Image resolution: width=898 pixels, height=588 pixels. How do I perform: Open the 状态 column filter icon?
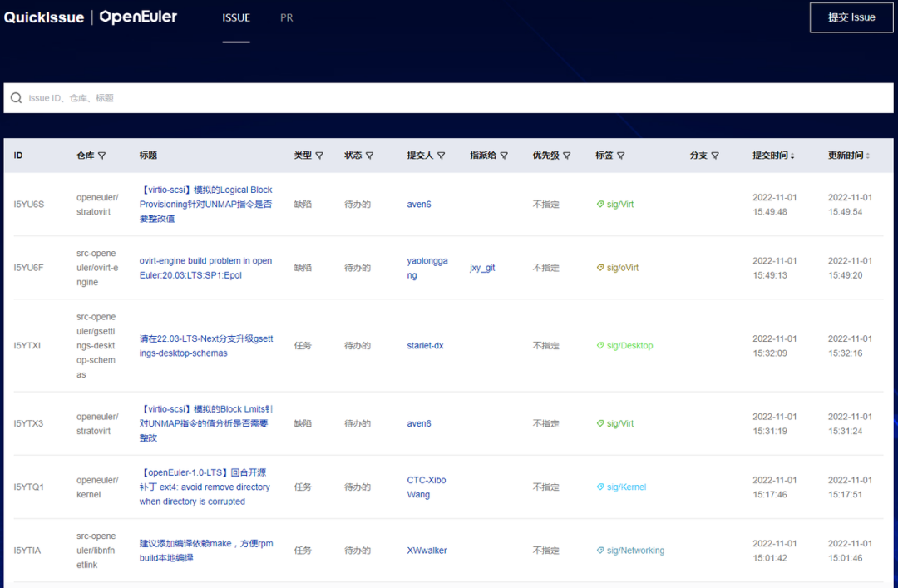coord(370,156)
